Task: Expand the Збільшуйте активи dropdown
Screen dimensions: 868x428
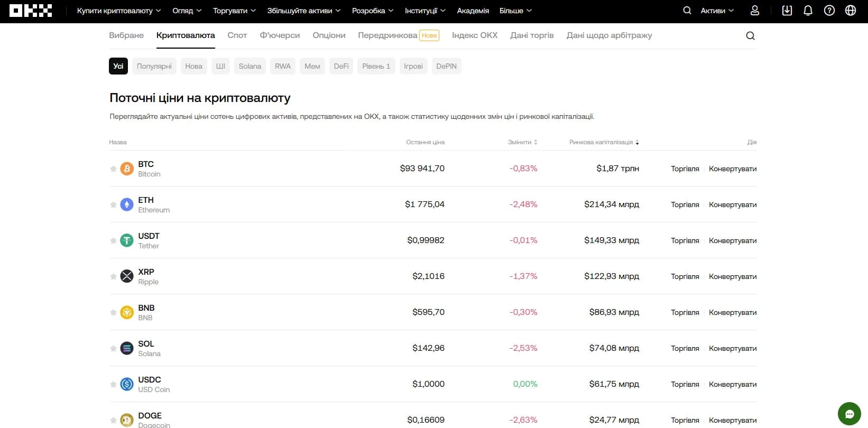Action: [x=304, y=11]
